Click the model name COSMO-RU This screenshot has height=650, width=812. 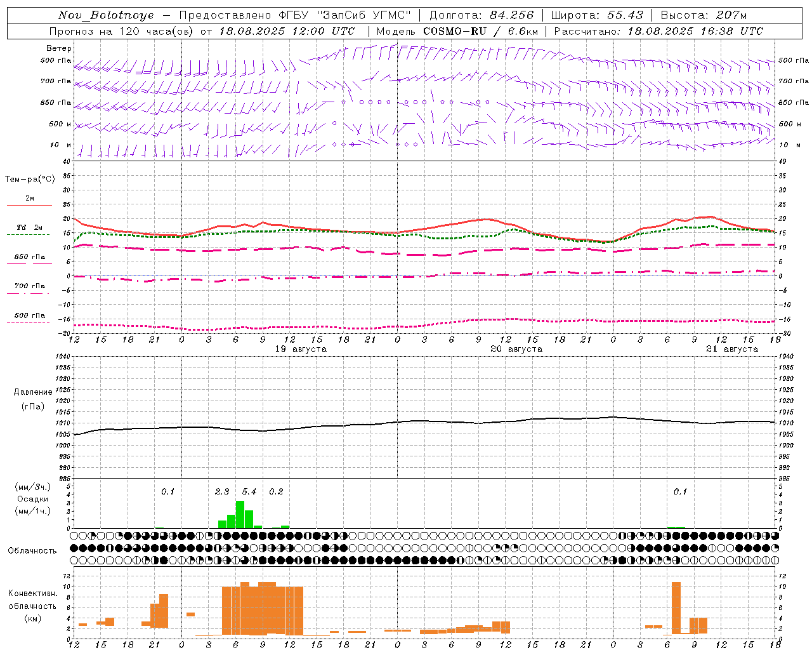tap(455, 31)
